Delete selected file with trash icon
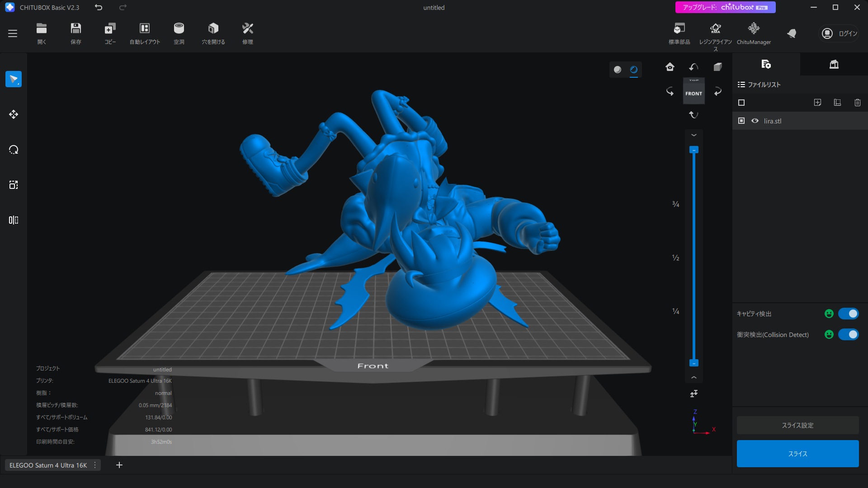Screen dimensions: 868x488 858,103
